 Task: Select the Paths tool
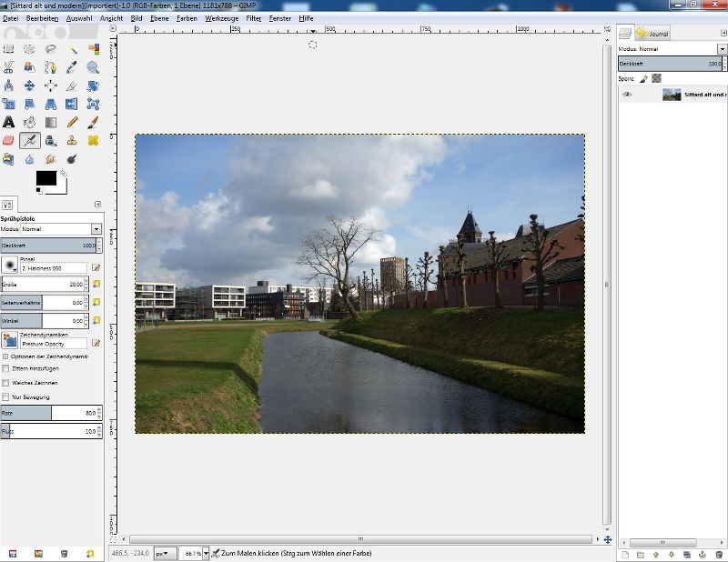pos(51,67)
